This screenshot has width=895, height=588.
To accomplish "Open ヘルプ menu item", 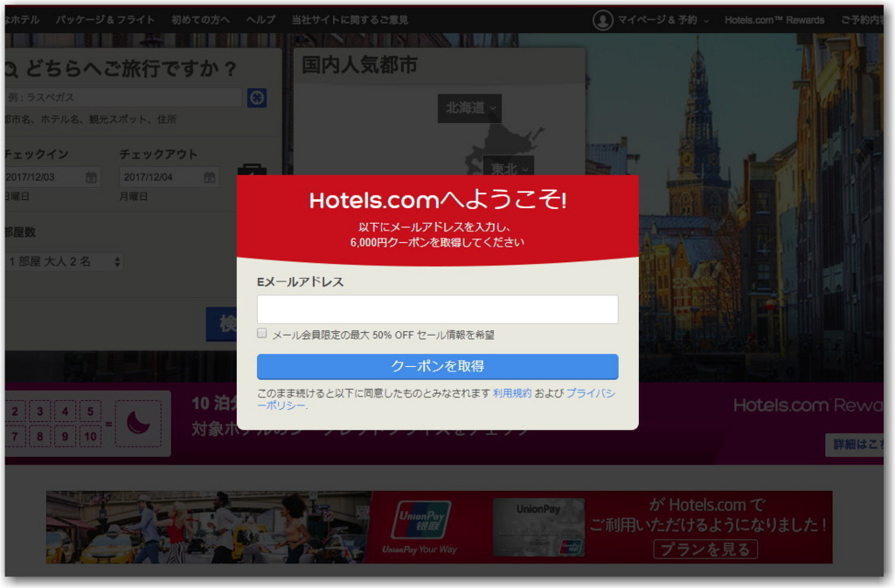I will 260,20.
